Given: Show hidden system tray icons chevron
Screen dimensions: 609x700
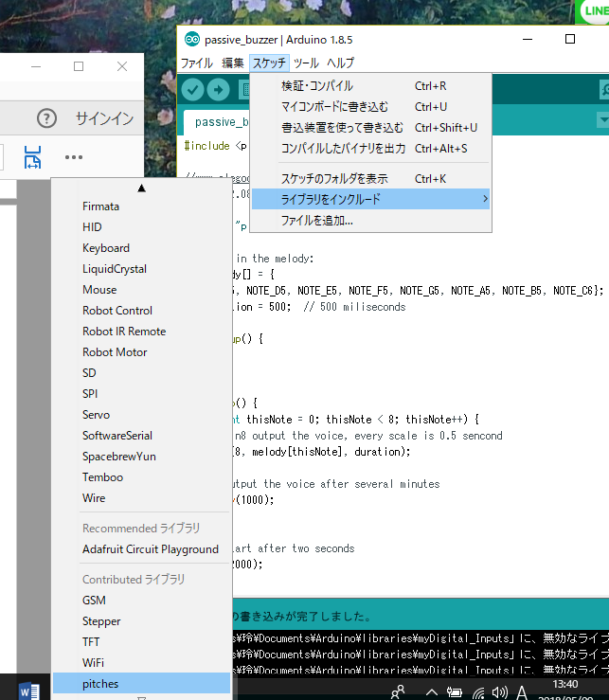Looking at the screenshot, I should [431, 692].
